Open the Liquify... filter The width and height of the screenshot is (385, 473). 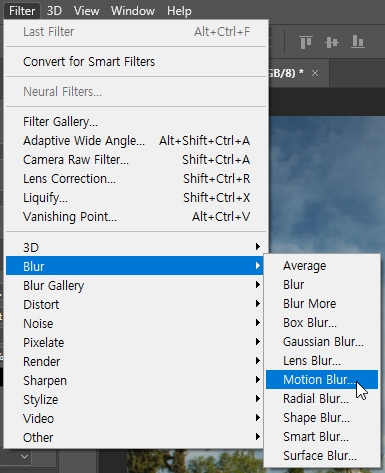point(136,198)
